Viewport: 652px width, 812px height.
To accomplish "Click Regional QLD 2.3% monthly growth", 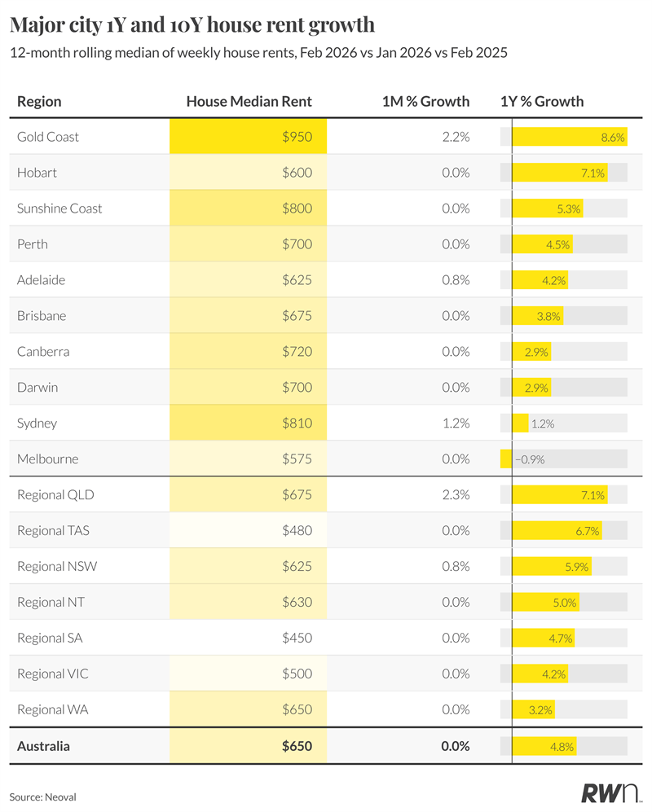I will coord(455,494).
